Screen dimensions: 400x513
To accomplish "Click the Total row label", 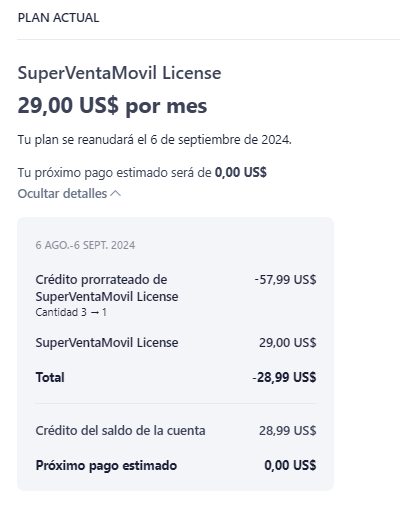I will [50, 378].
